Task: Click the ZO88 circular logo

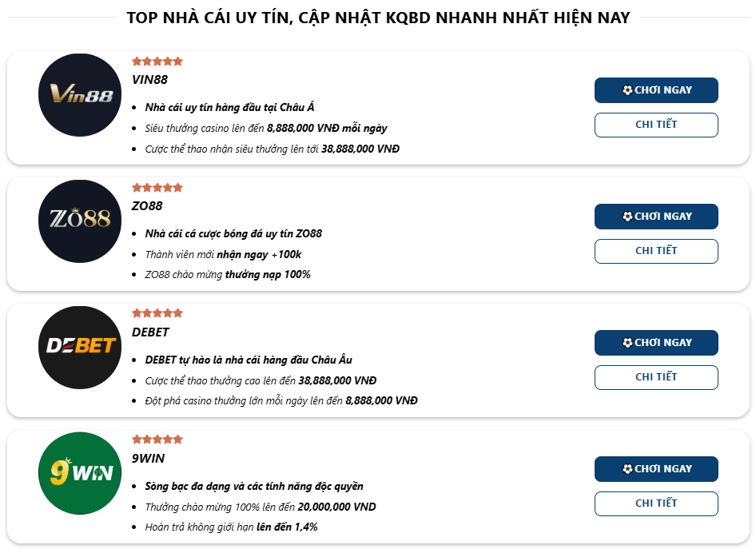Action: pyautogui.click(x=80, y=221)
